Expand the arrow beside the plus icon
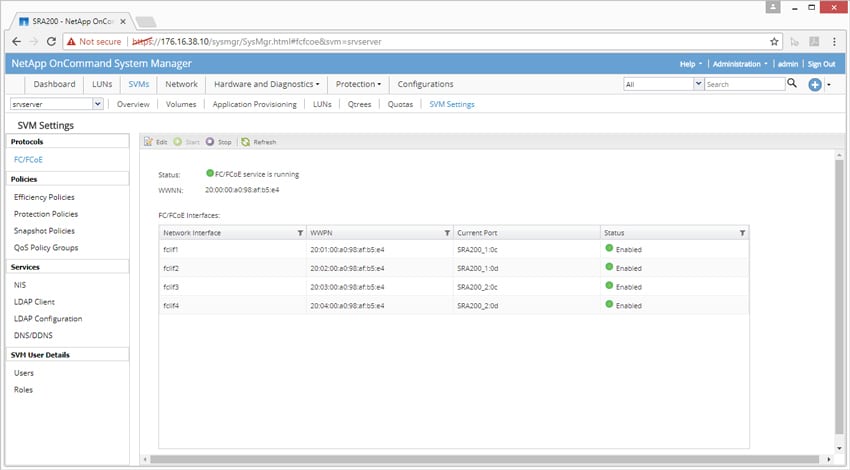This screenshot has width=850, height=470. pyautogui.click(x=829, y=85)
